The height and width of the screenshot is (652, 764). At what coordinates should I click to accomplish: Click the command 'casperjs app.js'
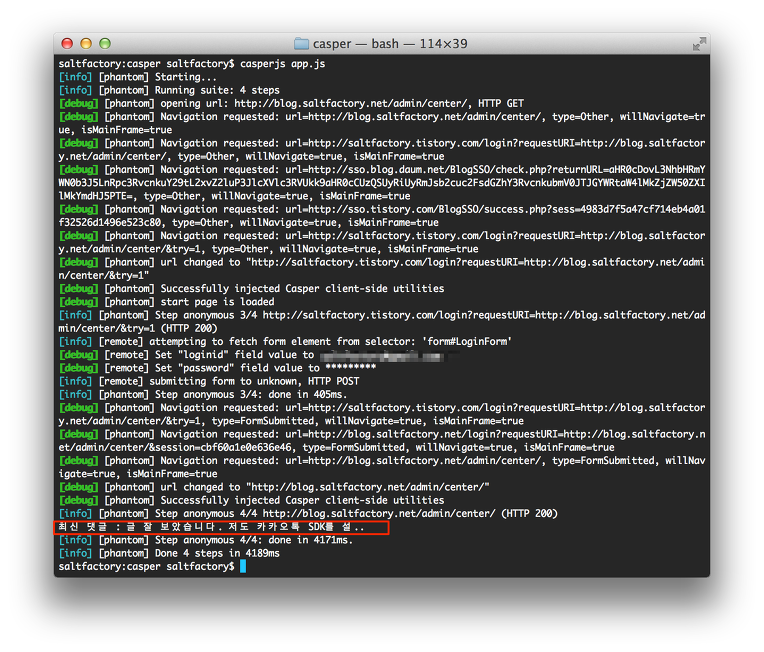pyautogui.click(x=283, y=64)
